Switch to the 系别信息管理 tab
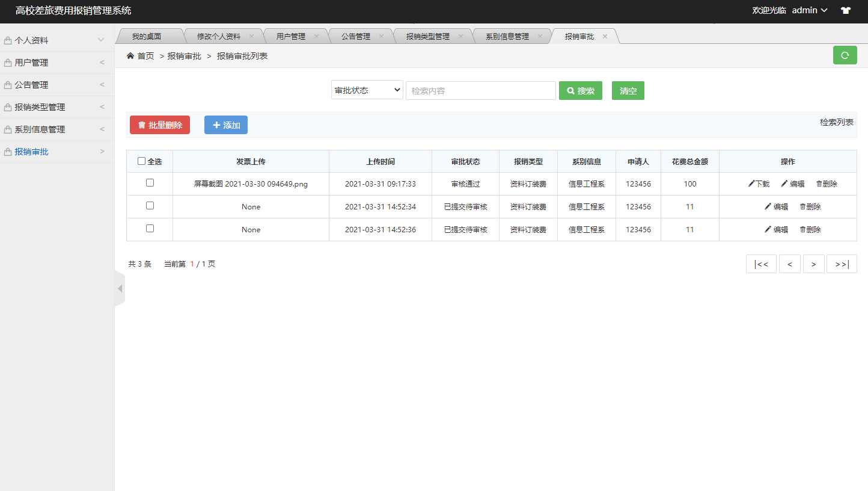Viewport: 868px width, 491px height. tap(507, 36)
